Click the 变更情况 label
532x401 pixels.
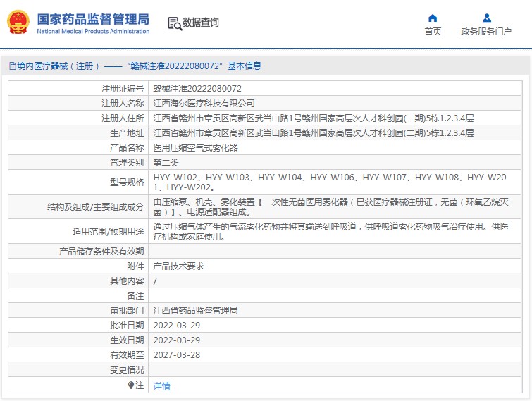coord(127,370)
